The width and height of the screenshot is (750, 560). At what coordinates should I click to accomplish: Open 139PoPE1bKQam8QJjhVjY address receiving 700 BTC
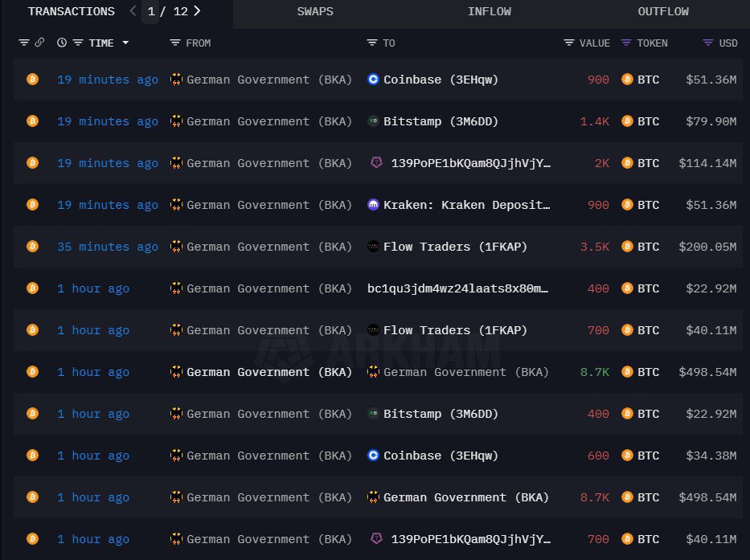(x=471, y=539)
